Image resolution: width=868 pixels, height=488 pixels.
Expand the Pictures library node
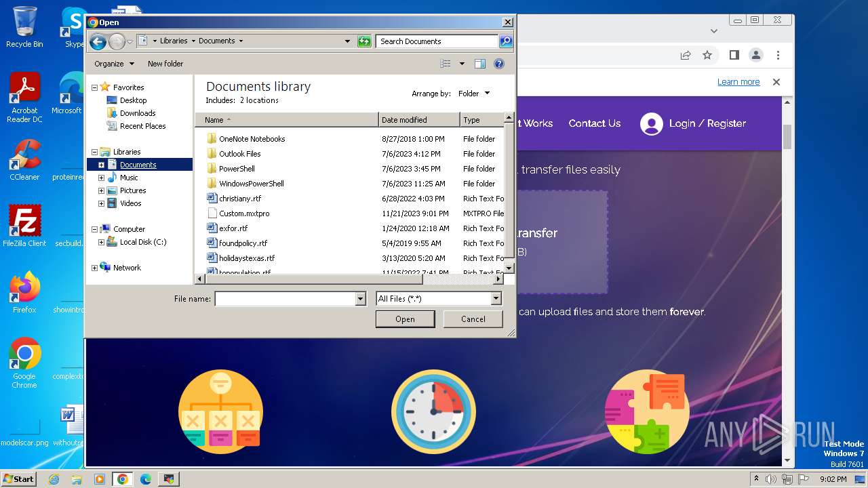click(x=102, y=190)
